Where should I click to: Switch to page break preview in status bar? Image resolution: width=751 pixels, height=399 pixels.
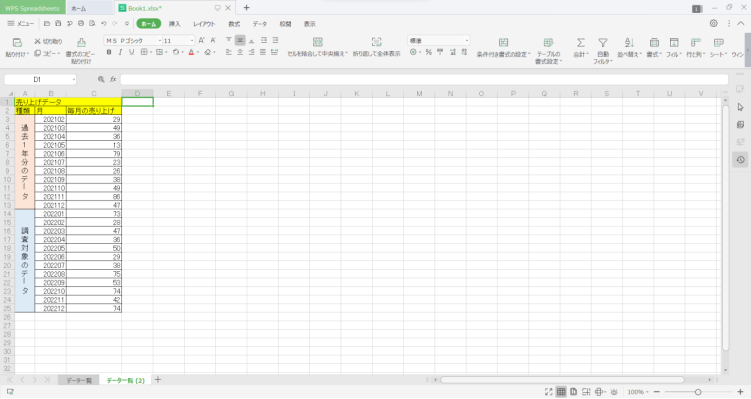tap(586, 392)
